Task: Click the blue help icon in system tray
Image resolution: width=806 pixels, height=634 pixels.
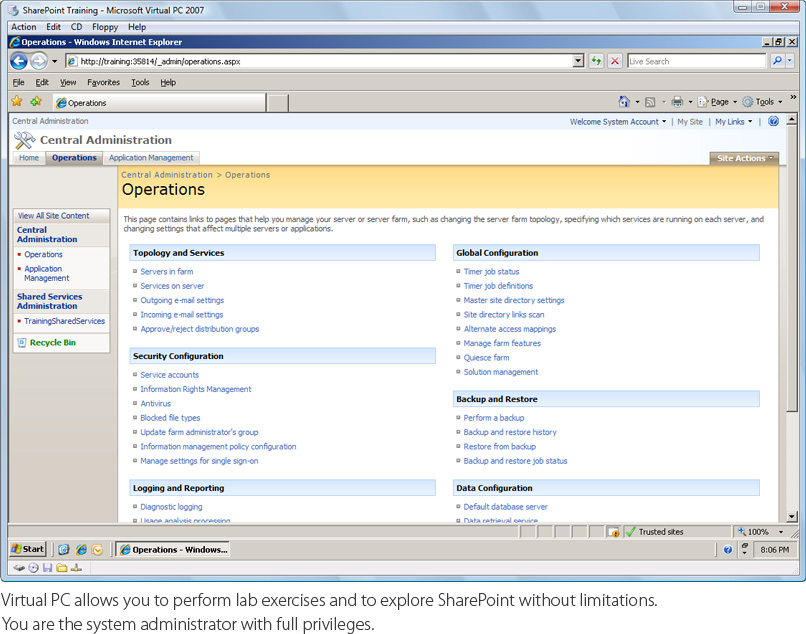Action: [x=727, y=550]
